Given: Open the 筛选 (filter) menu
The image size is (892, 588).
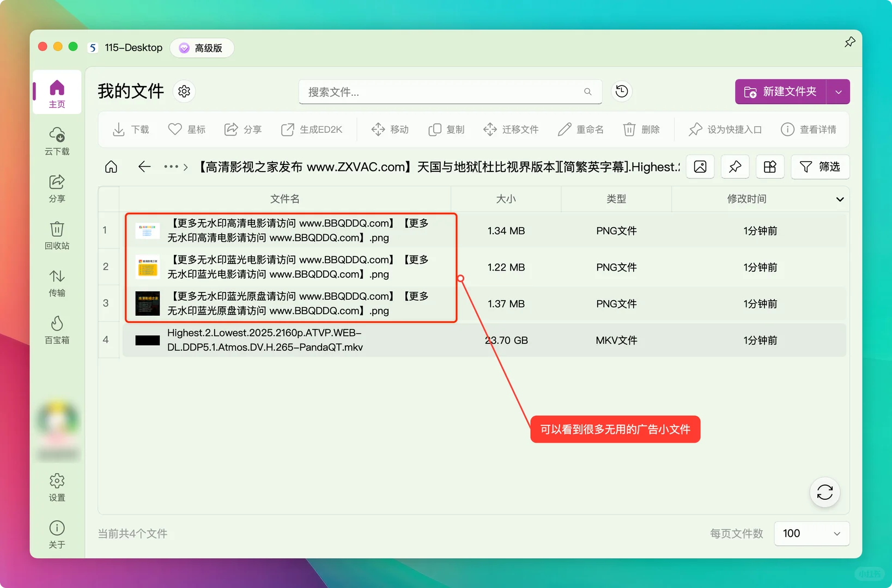Looking at the screenshot, I should coord(820,167).
